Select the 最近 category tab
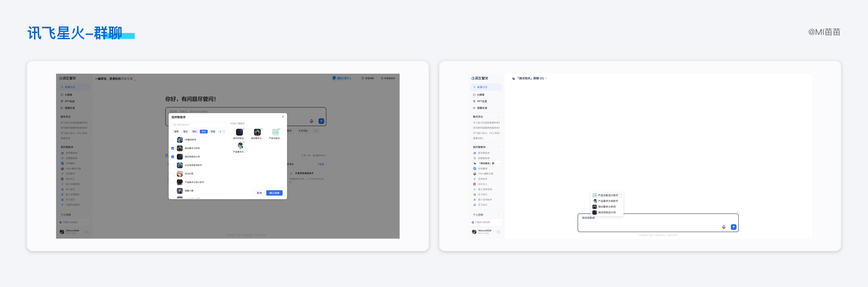The height and width of the screenshot is (287, 868). (185, 131)
